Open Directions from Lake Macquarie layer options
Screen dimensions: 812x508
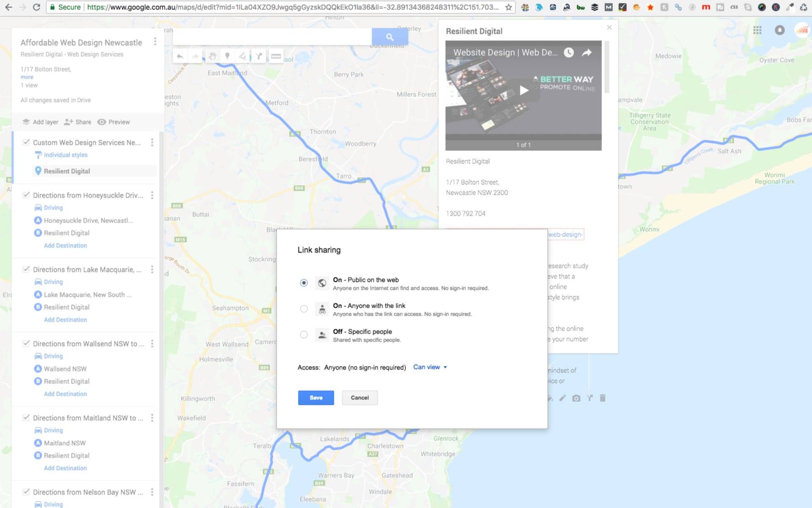(x=152, y=270)
